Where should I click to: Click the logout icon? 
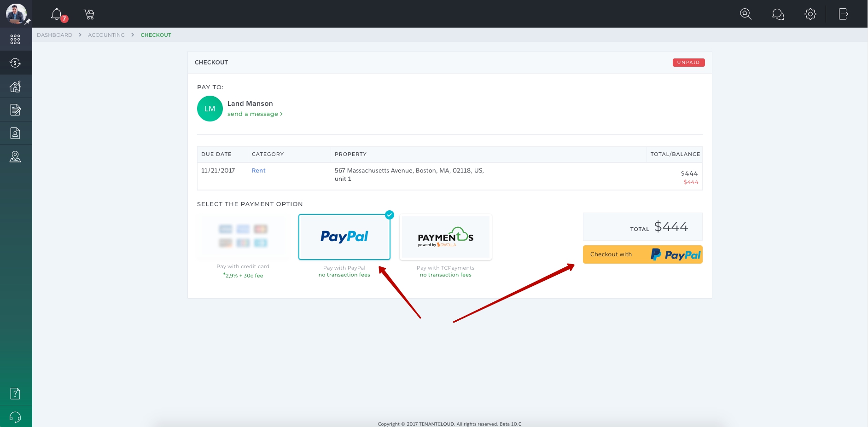(x=843, y=14)
